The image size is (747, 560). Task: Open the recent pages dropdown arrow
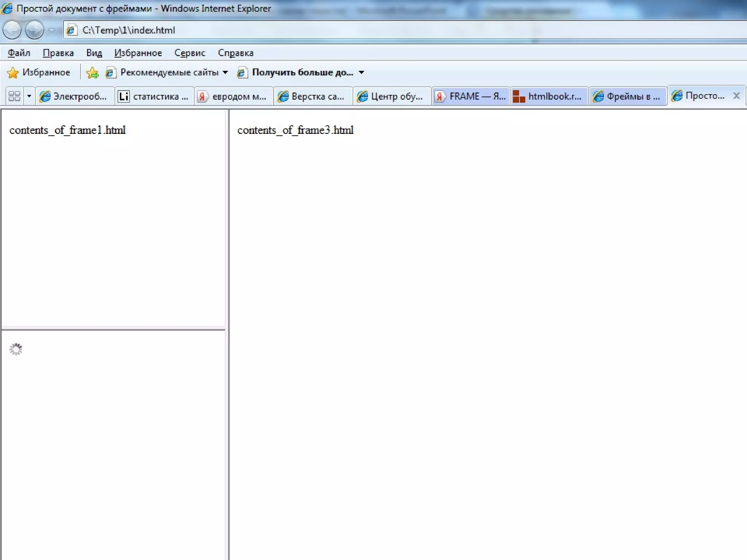pyautogui.click(x=52, y=30)
